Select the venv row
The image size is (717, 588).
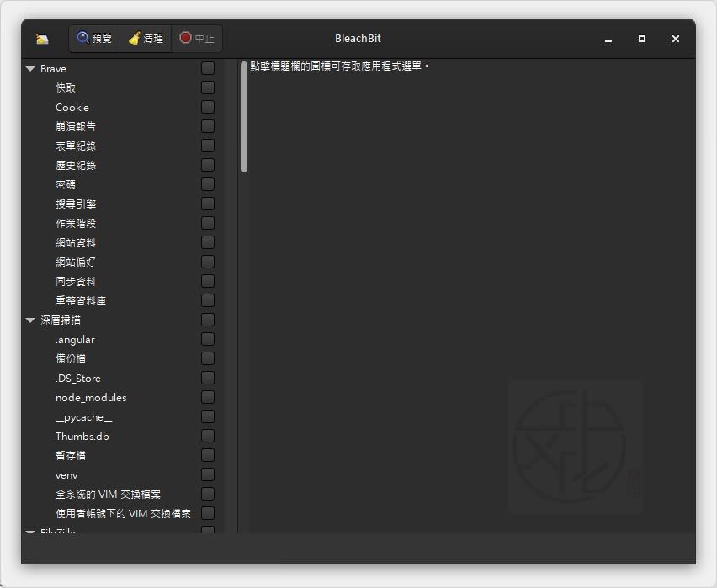66,475
